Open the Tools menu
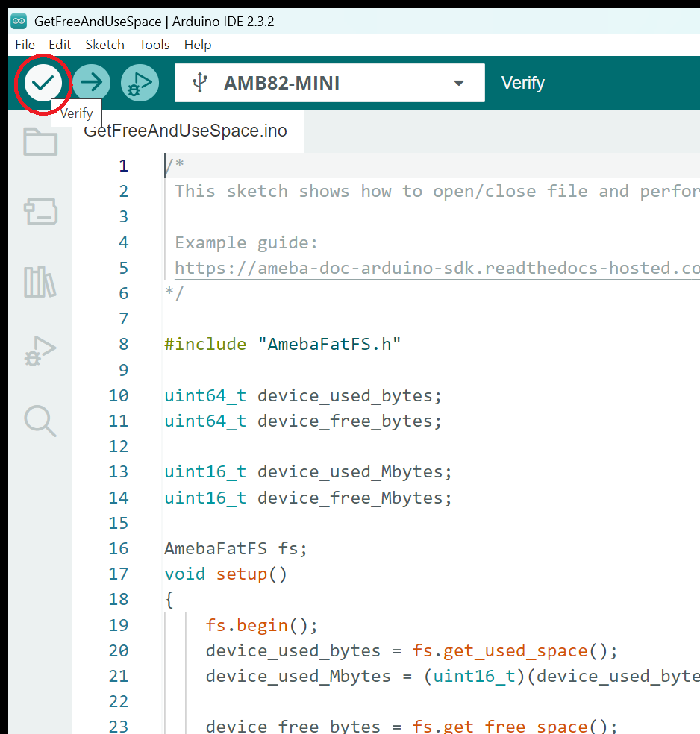The width and height of the screenshot is (700, 734). pyautogui.click(x=154, y=45)
